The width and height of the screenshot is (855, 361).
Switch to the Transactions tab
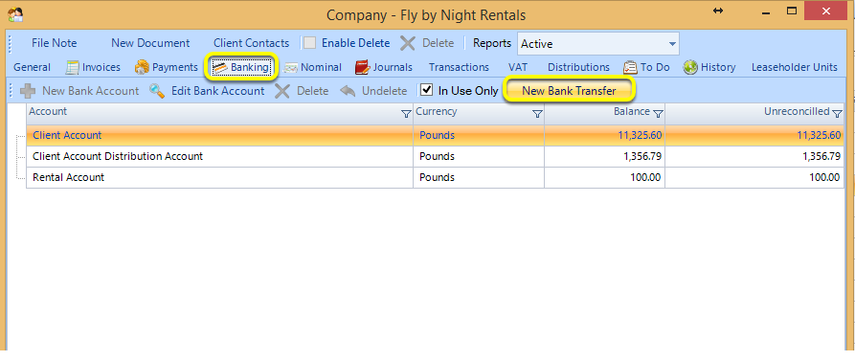point(459,68)
